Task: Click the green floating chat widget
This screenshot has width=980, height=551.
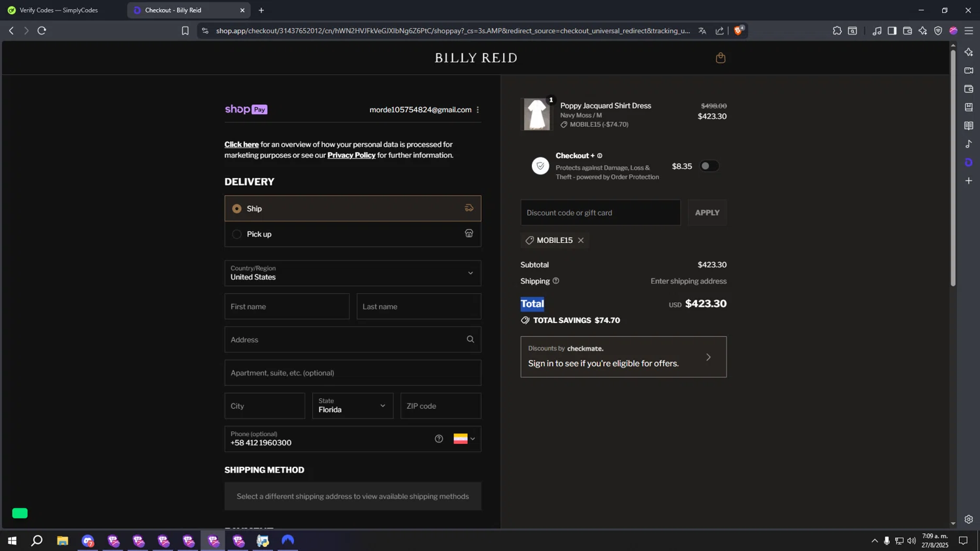Action: click(x=20, y=513)
